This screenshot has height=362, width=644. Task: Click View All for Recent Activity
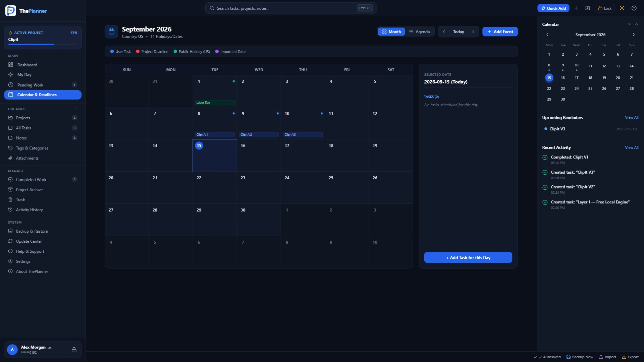632,147
